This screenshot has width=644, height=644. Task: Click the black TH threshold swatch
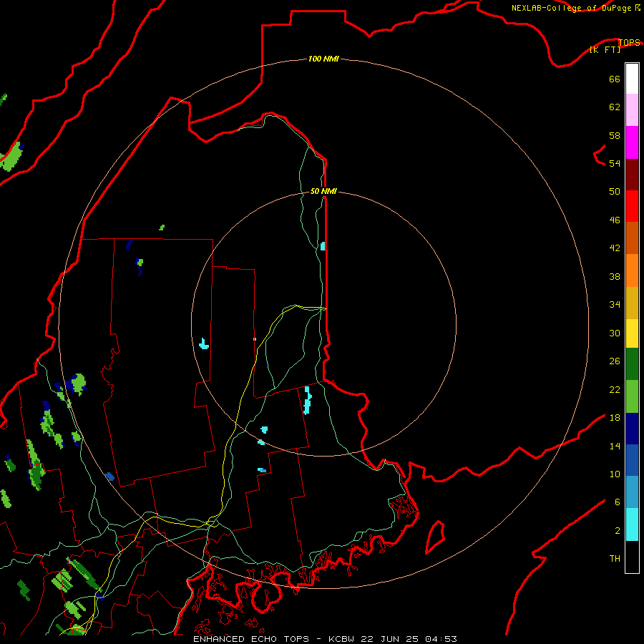pos(632,557)
